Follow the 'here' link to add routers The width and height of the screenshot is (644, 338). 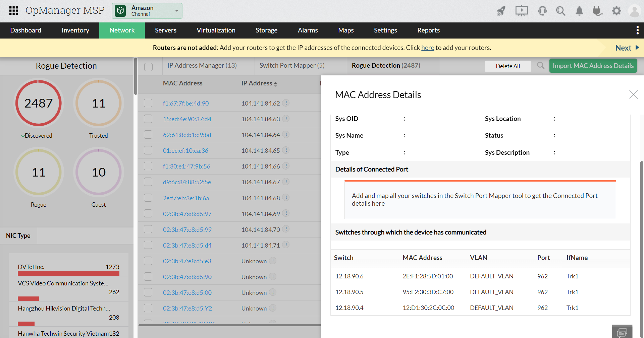[427, 48]
